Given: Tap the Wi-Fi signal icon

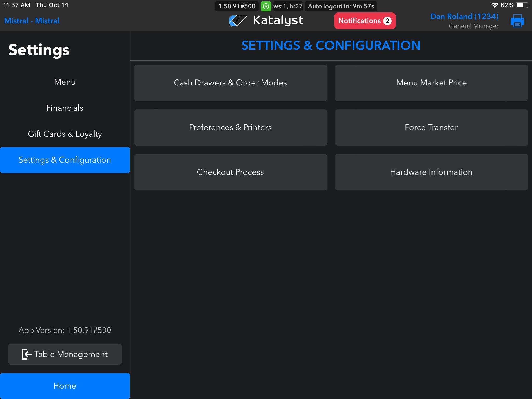Looking at the screenshot, I should [x=495, y=5].
